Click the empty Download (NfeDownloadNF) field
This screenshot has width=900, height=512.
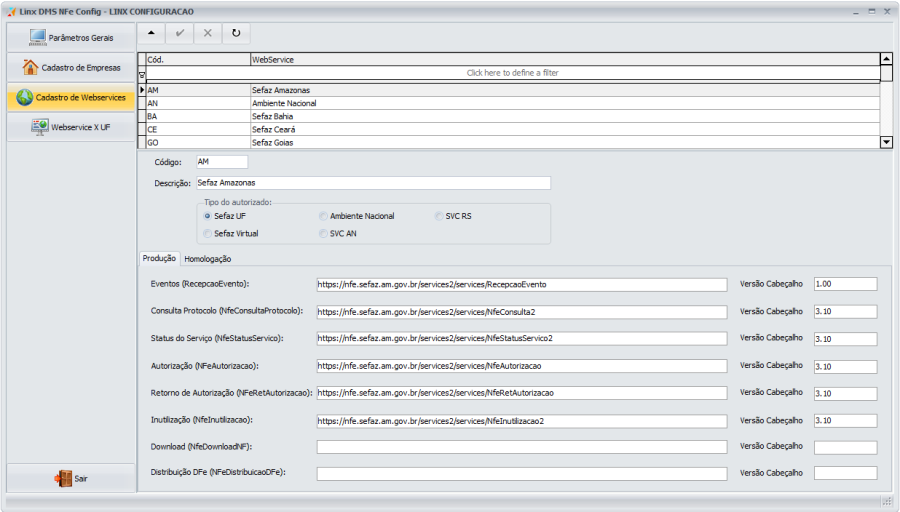point(522,447)
